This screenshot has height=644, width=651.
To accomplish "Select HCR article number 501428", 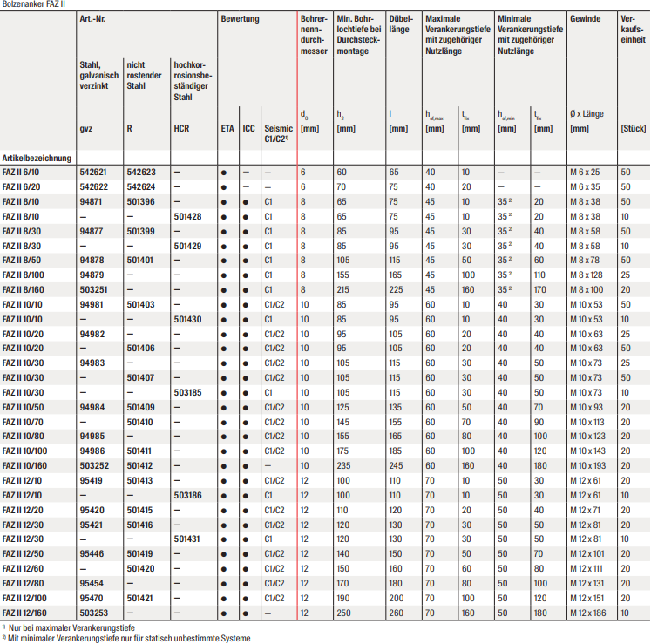I will coord(187,216).
